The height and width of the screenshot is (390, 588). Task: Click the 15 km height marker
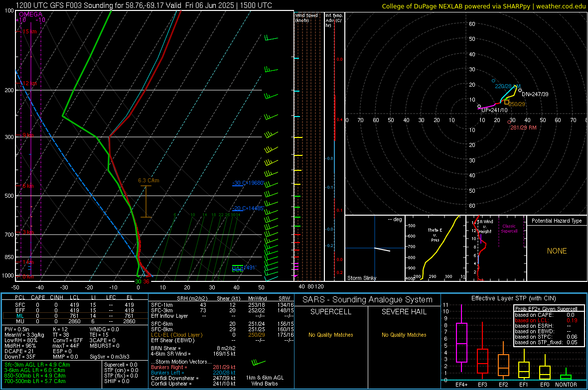click(29, 31)
